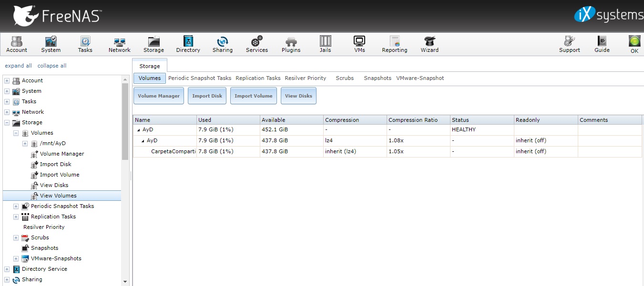Viewport: 644px width, 286px height.
Task: Open the Tasks toolbar icon
Action: point(85,44)
